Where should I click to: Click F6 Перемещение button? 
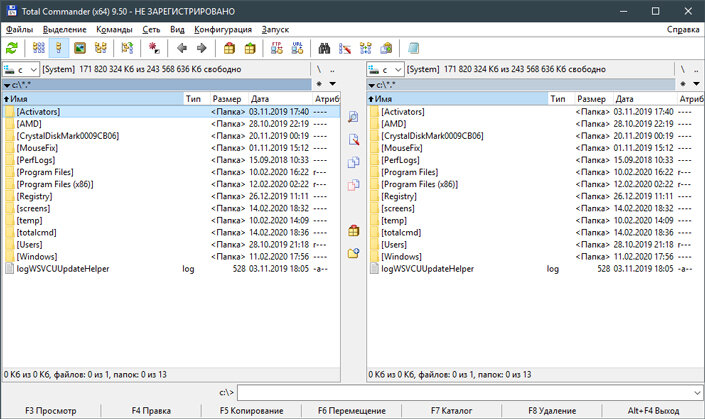tap(352, 410)
